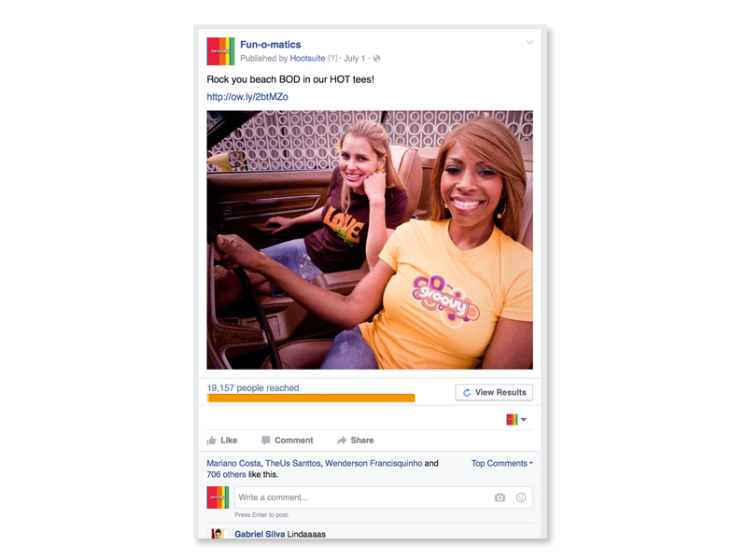View the 19,157 people reached details

pyautogui.click(x=253, y=387)
